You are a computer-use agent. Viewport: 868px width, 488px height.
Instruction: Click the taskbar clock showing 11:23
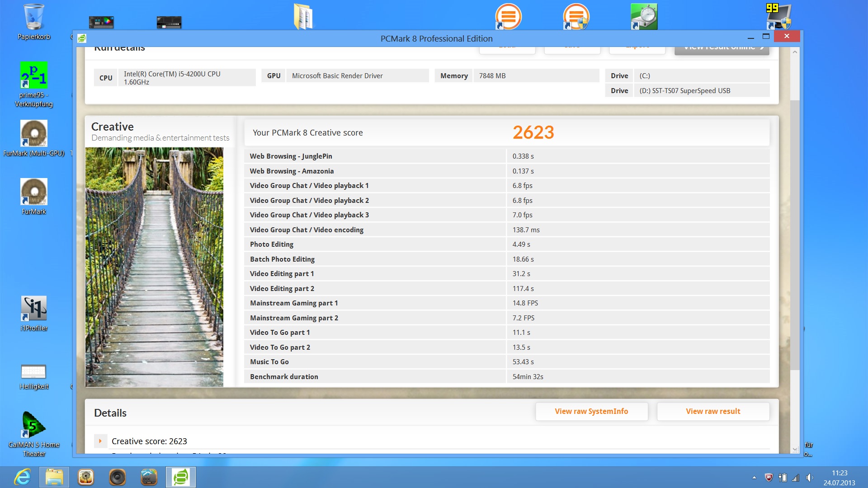click(x=839, y=478)
